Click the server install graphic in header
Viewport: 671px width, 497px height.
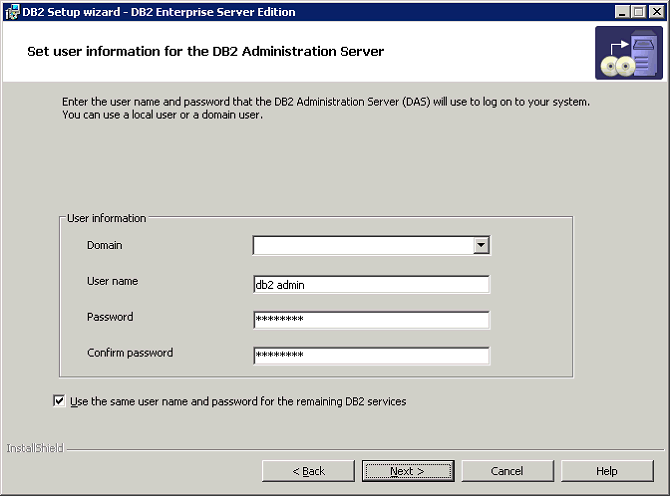(x=629, y=53)
